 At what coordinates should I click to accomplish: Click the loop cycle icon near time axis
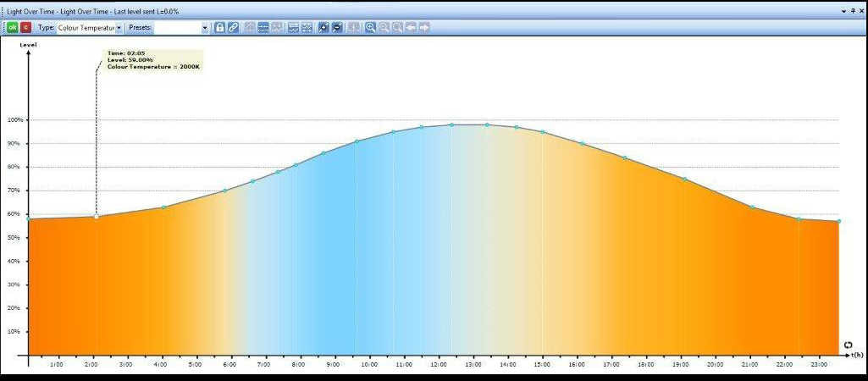[849, 345]
